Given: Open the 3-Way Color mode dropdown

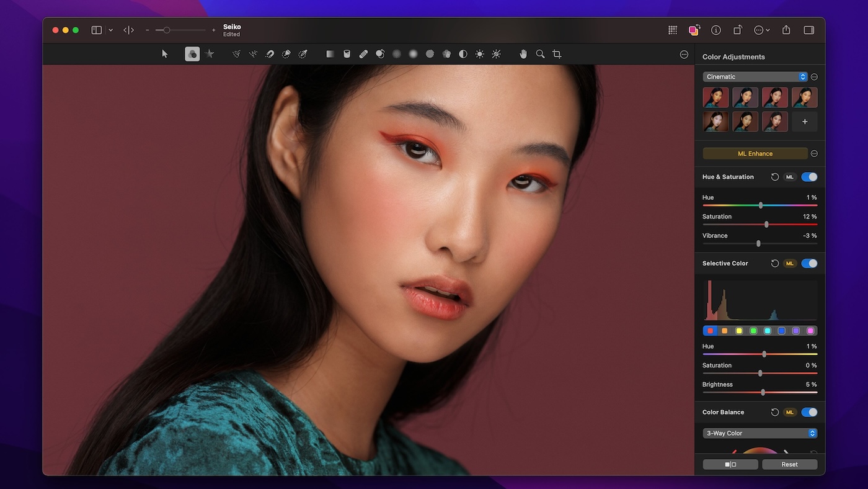Looking at the screenshot, I should tap(759, 433).
